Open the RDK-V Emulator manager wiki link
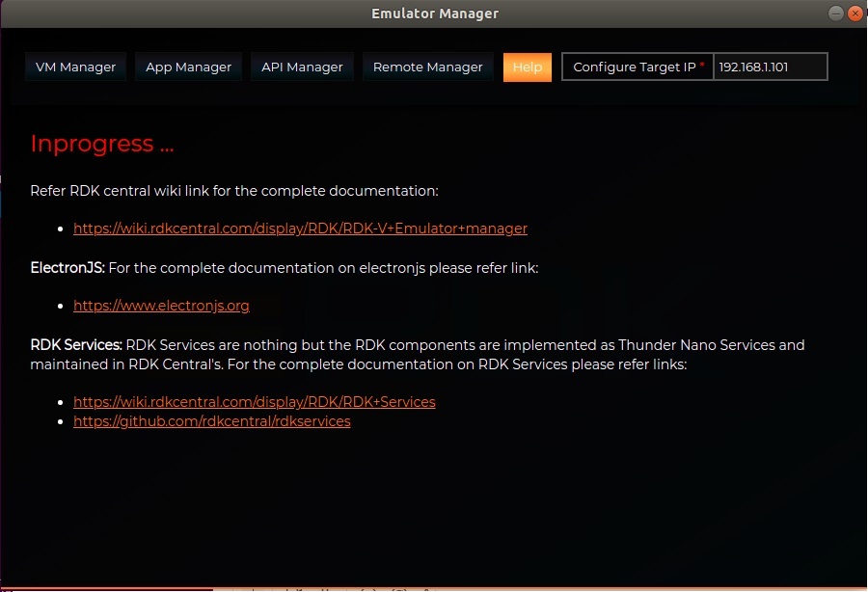The width and height of the screenshot is (868, 592). coord(300,229)
